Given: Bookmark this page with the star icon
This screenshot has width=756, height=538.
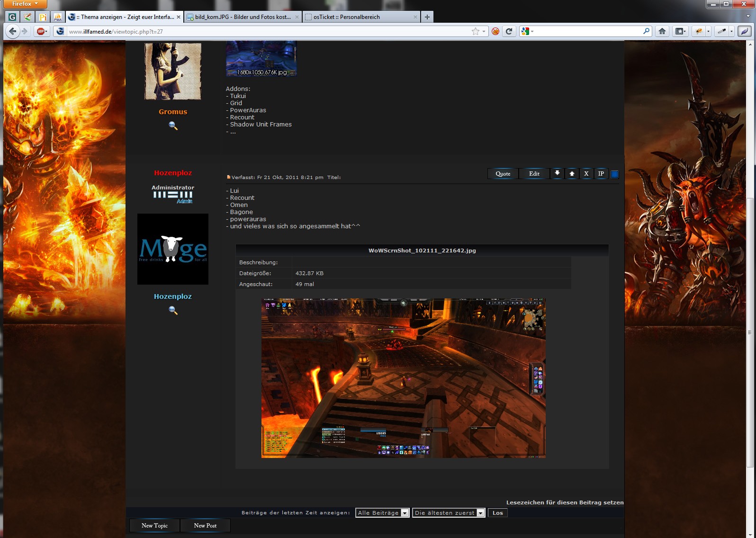Looking at the screenshot, I should pyautogui.click(x=475, y=31).
